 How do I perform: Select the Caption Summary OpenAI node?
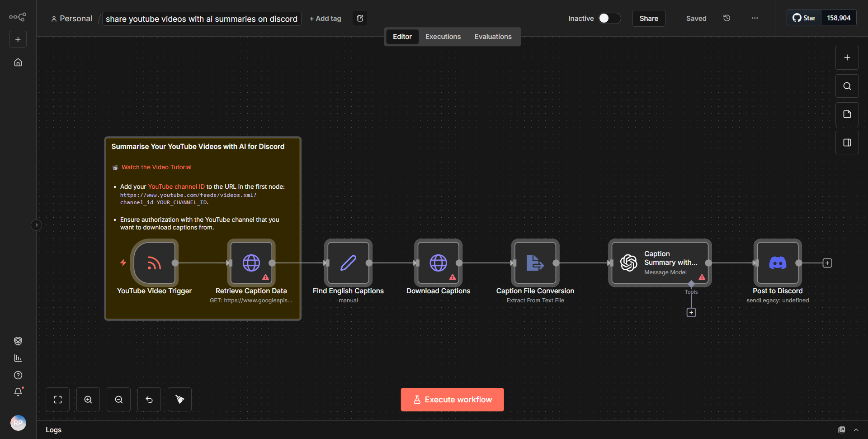660,263
